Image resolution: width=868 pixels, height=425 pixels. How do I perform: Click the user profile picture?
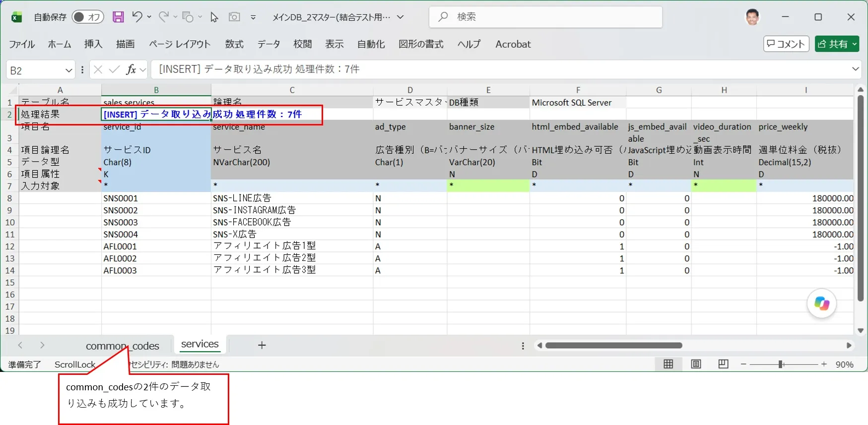[752, 17]
